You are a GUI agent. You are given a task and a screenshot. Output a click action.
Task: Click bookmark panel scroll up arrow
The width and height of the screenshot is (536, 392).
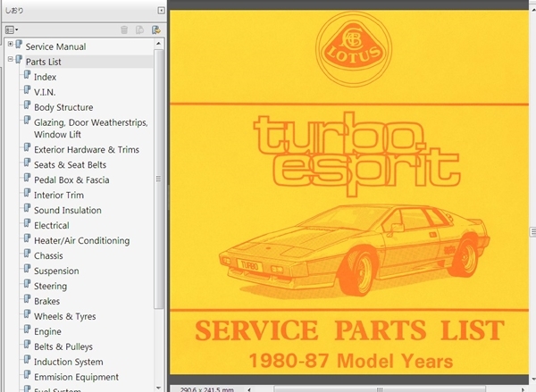(158, 44)
